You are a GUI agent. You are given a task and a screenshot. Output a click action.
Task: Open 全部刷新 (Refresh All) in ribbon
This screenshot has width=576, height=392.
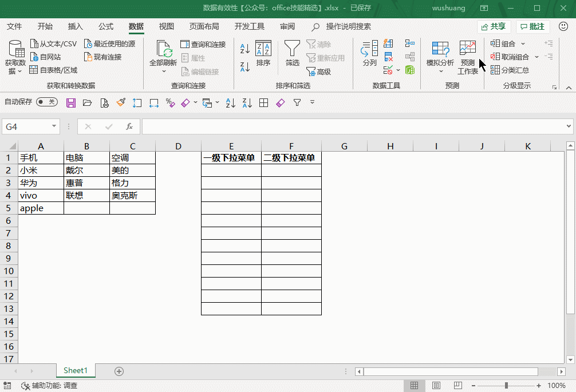pyautogui.click(x=163, y=54)
